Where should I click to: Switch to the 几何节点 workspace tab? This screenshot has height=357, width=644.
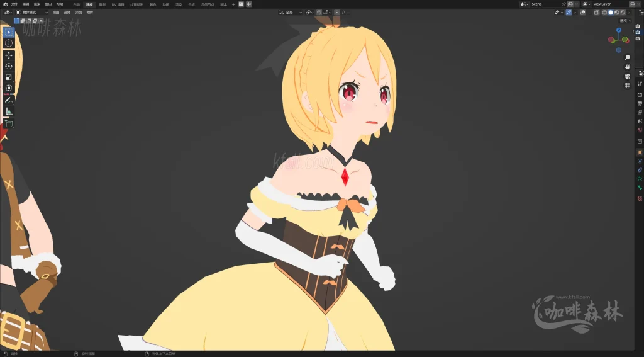pyautogui.click(x=207, y=4)
